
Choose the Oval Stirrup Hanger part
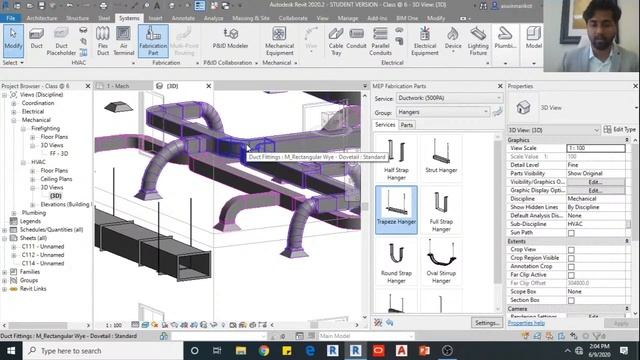(441, 262)
